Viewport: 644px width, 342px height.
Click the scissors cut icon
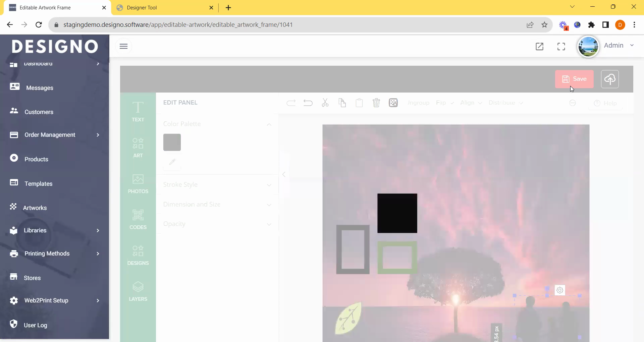click(x=325, y=103)
